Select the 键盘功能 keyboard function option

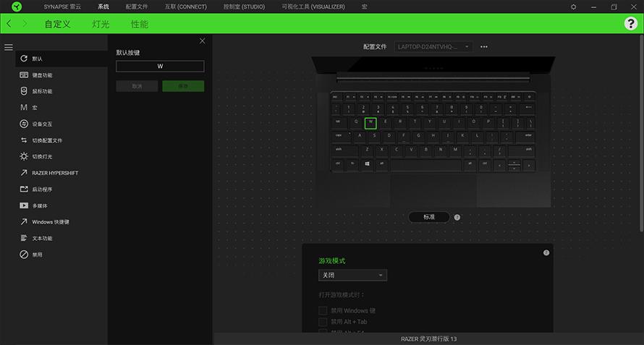click(62, 75)
